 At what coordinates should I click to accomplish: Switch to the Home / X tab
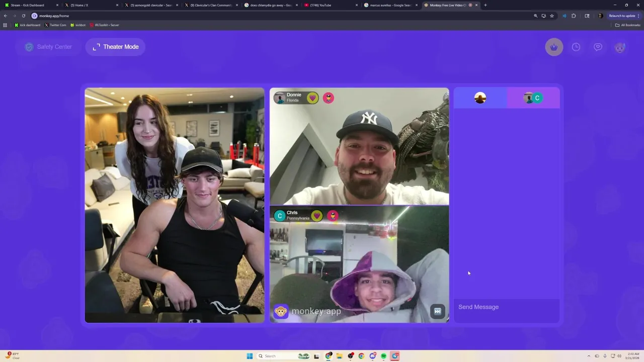pyautogui.click(x=91, y=5)
